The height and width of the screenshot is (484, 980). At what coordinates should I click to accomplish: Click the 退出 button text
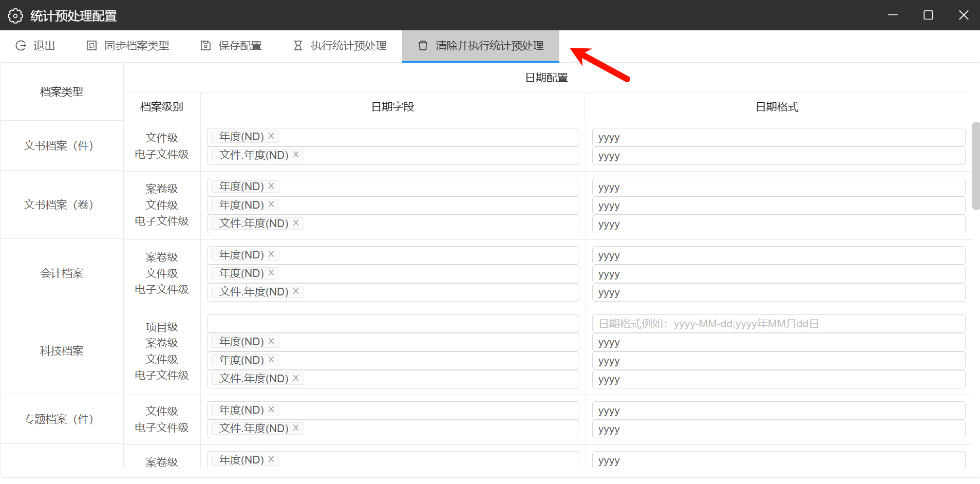(x=44, y=46)
